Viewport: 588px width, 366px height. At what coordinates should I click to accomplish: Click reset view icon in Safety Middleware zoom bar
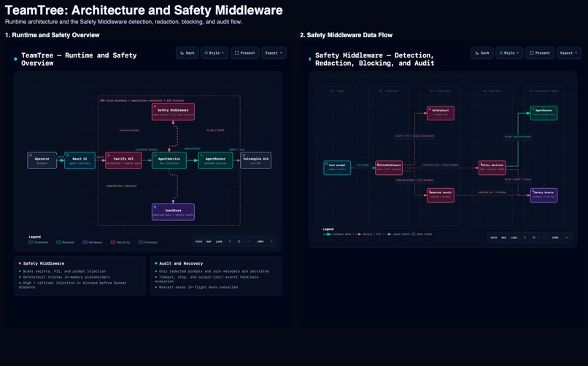[x=533, y=238]
